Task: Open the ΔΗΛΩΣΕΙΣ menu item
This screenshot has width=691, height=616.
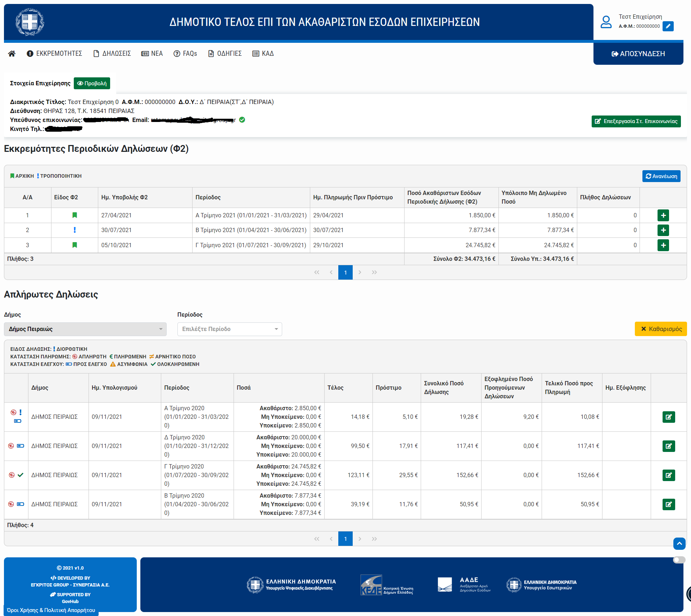Action: pyautogui.click(x=112, y=54)
